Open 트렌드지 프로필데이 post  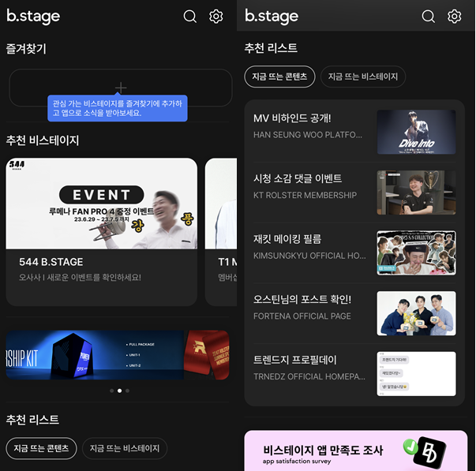point(354,374)
